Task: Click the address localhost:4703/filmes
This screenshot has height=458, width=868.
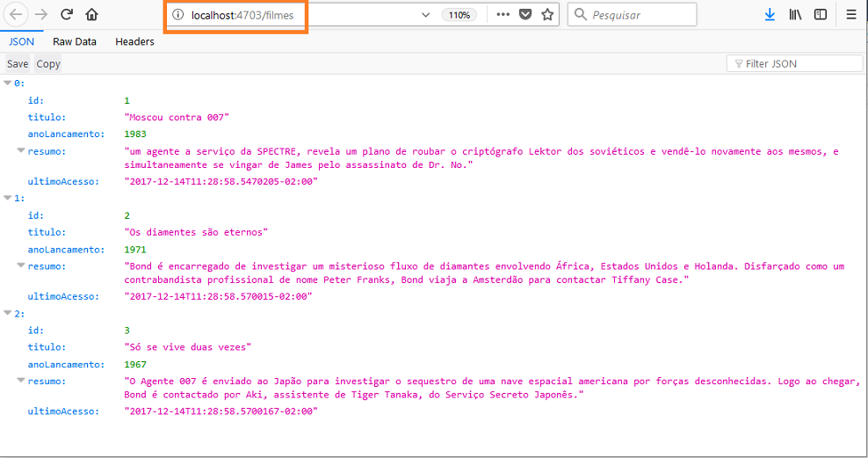Action: point(242,15)
